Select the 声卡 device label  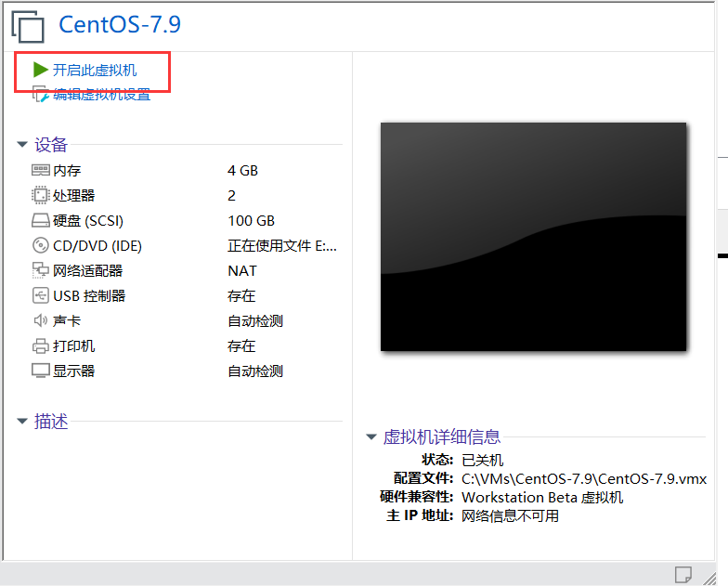point(67,321)
